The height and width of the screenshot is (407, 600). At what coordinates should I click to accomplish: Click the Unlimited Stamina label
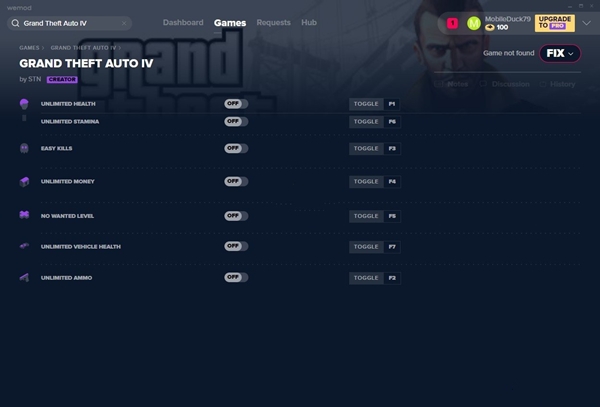tap(70, 122)
